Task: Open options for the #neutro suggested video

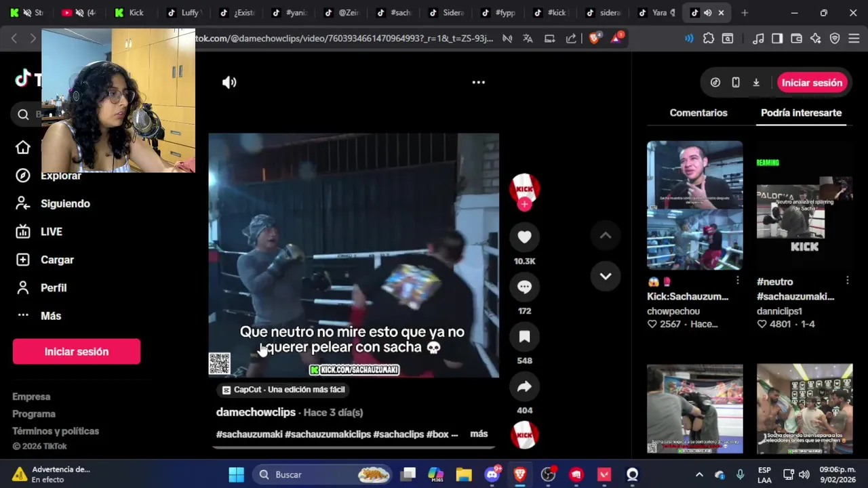Action: coord(848,281)
